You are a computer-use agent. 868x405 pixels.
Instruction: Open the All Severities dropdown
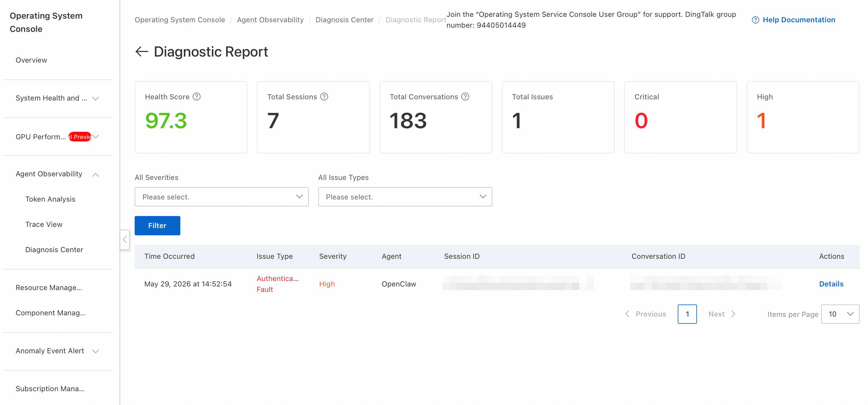point(222,197)
